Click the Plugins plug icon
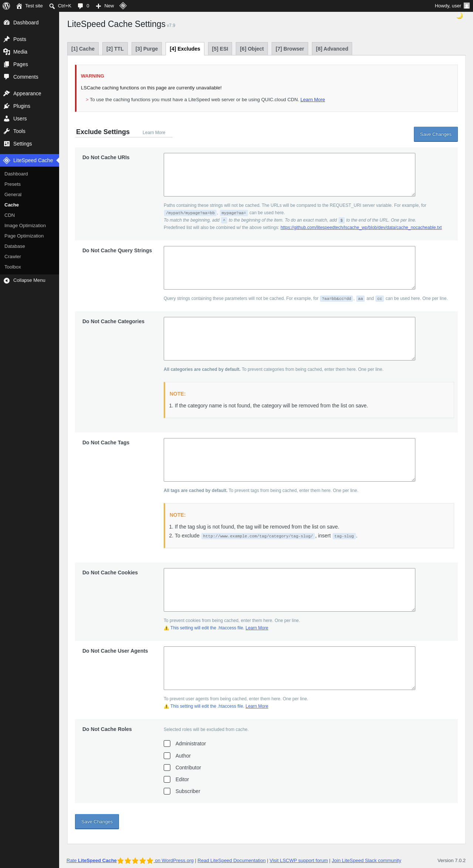The image size is (473, 868). click(x=7, y=106)
